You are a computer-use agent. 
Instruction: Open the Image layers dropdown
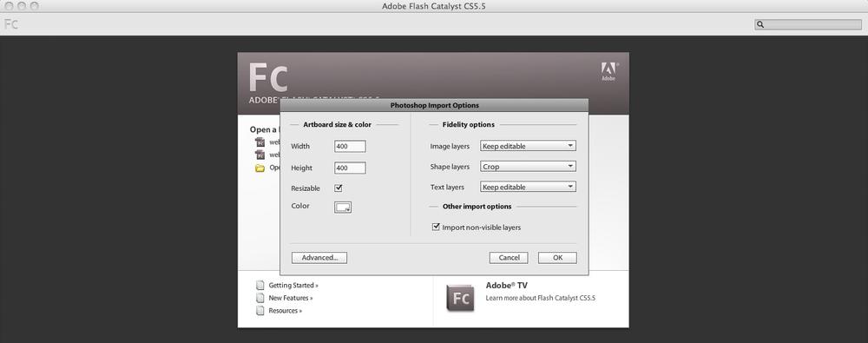pyautogui.click(x=528, y=146)
